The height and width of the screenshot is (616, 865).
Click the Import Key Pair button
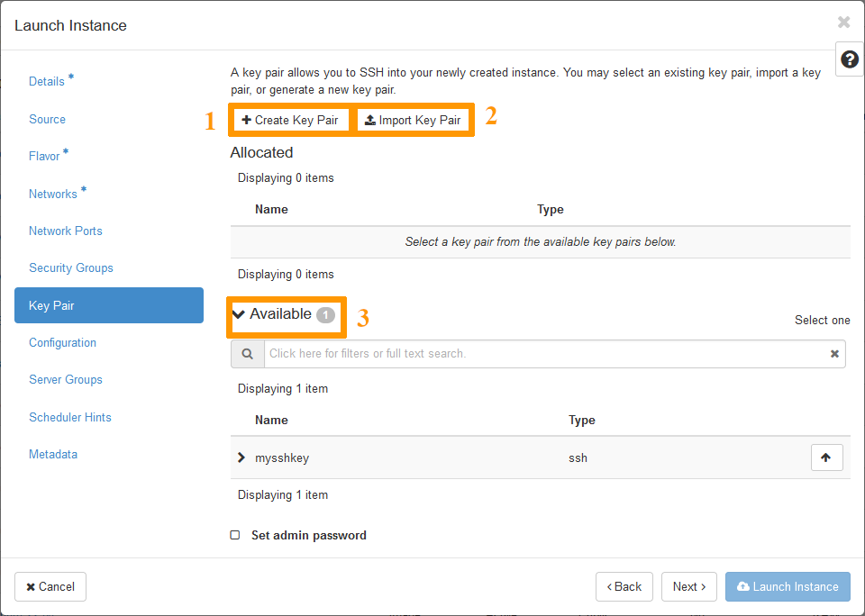413,120
